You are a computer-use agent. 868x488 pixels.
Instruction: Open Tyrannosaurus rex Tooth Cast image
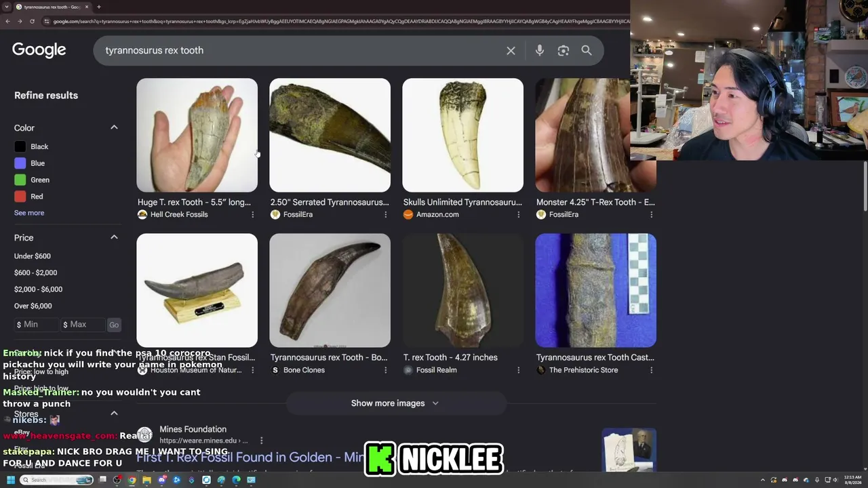[595, 290]
